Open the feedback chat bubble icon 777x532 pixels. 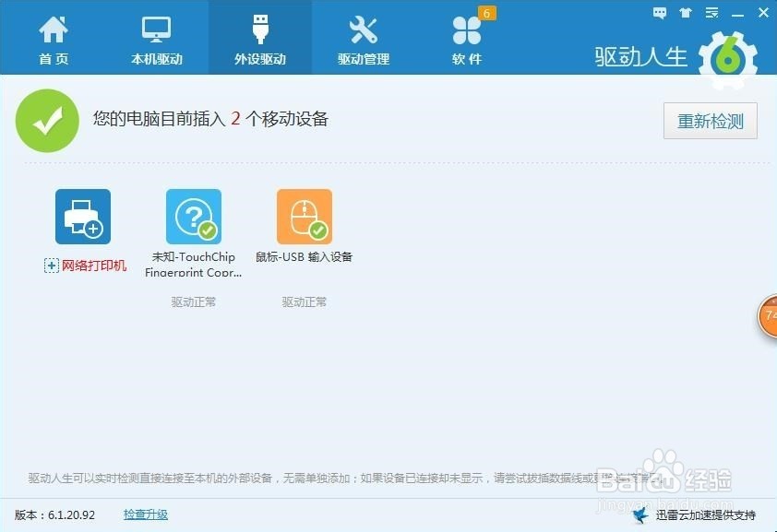pyautogui.click(x=660, y=13)
